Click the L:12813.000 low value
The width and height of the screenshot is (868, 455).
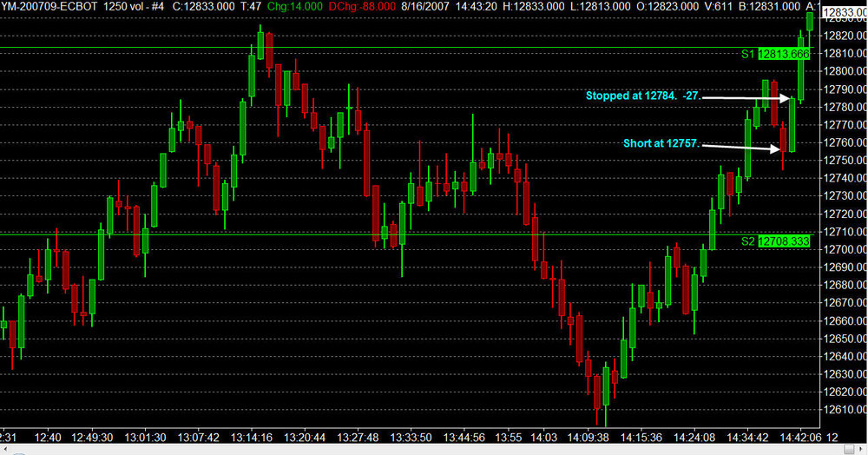coord(602,7)
